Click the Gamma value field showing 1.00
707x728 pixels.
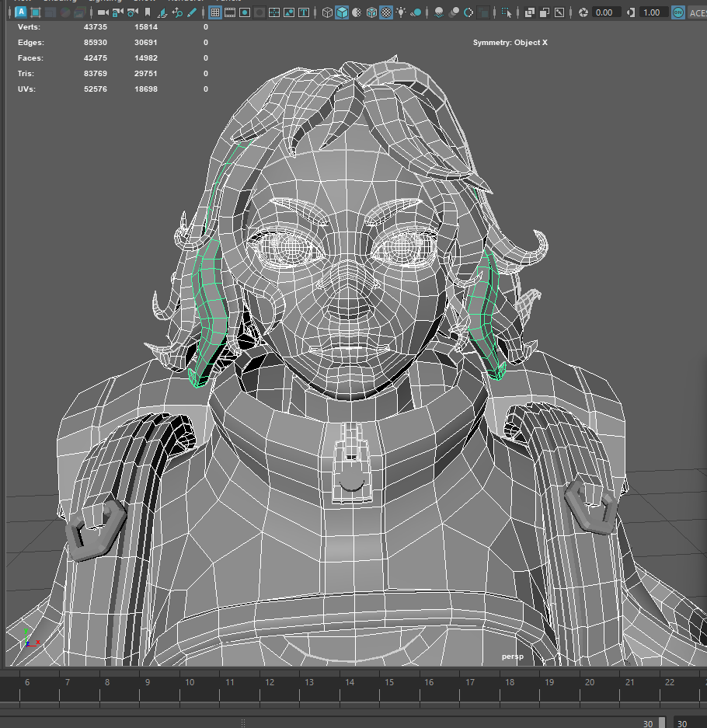653,12
